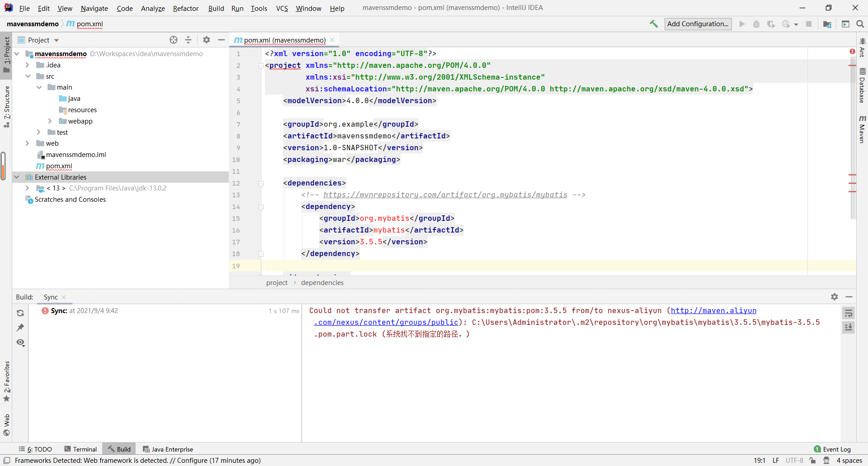Viewport: 868px width, 466px height.
Task: Click the Stop square icon
Action: pos(809,24)
